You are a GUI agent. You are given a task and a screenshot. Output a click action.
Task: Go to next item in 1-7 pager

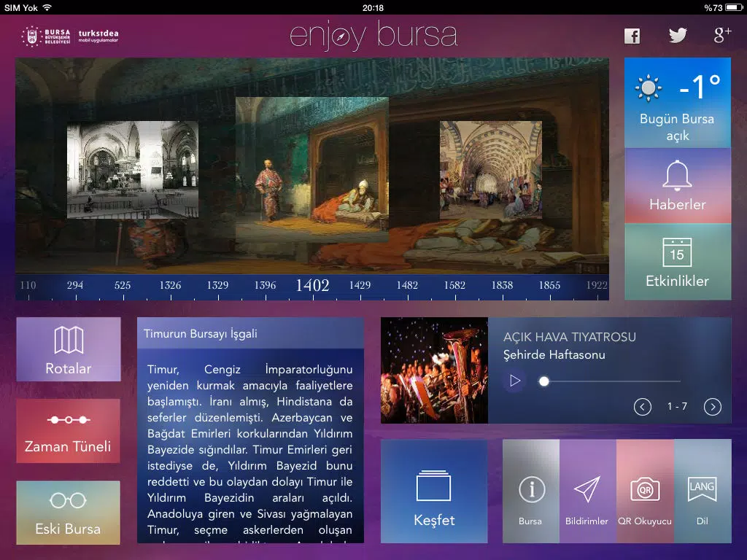pos(712,407)
